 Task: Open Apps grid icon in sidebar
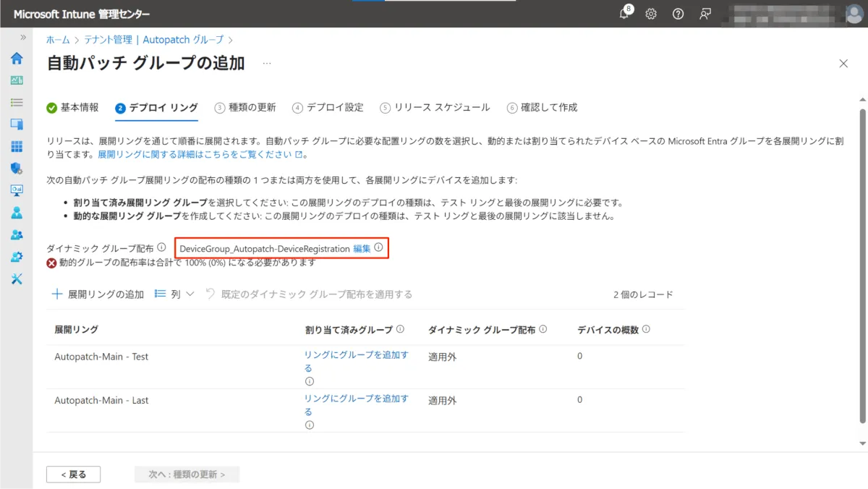click(16, 147)
